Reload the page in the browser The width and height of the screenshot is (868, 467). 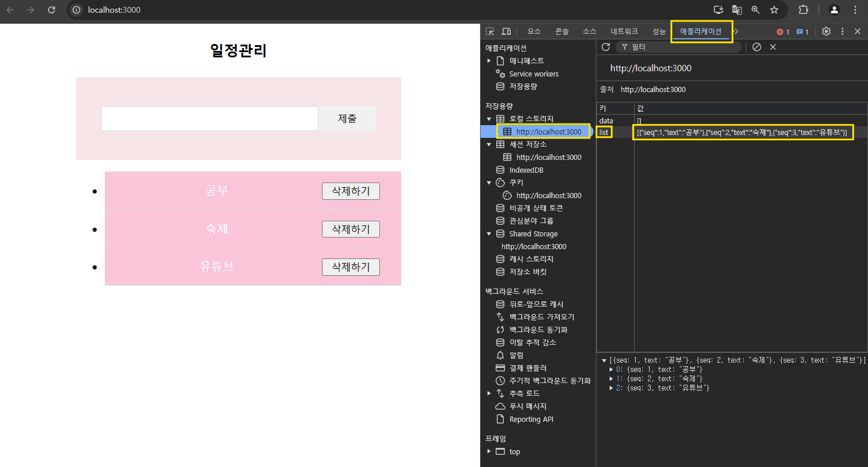tap(52, 10)
